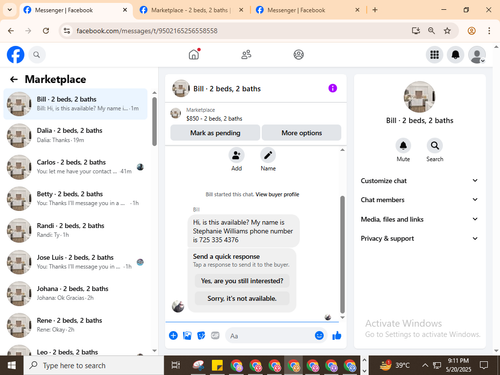Screen dimensions: 500x375
Task: Expand the Customize chat section
Action: click(419, 181)
